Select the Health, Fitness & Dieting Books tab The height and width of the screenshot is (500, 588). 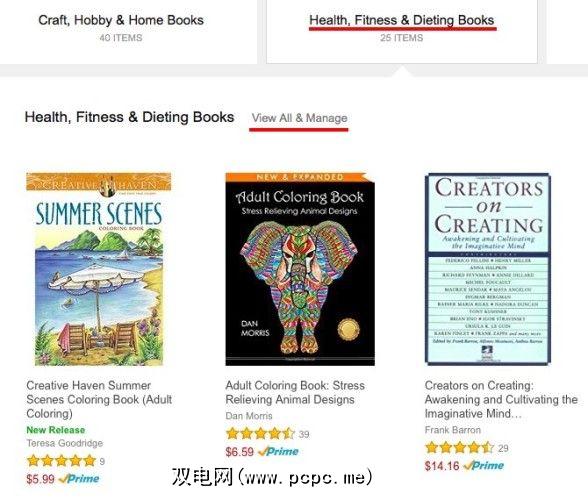pos(402,20)
